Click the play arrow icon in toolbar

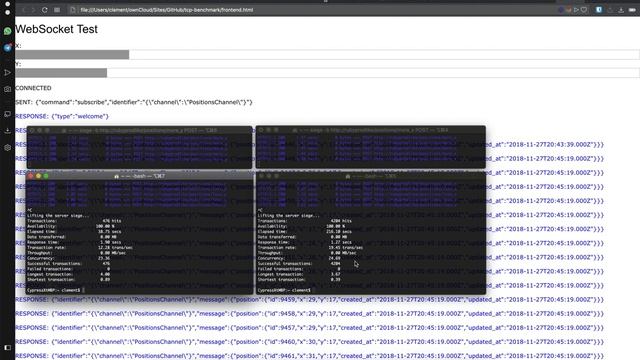pos(576,10)
